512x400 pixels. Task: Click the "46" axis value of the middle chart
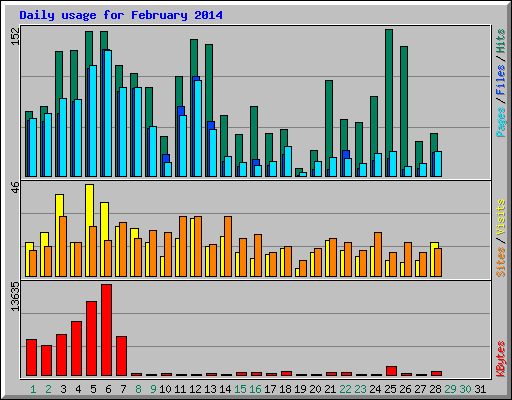pyautogui.click(x=15, y=187)
